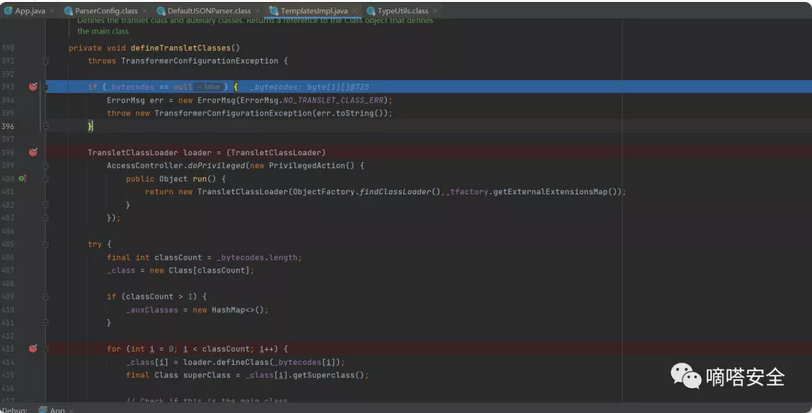Click findClassLoader method call
Screen dimensions: 812x413
point(395,192)
